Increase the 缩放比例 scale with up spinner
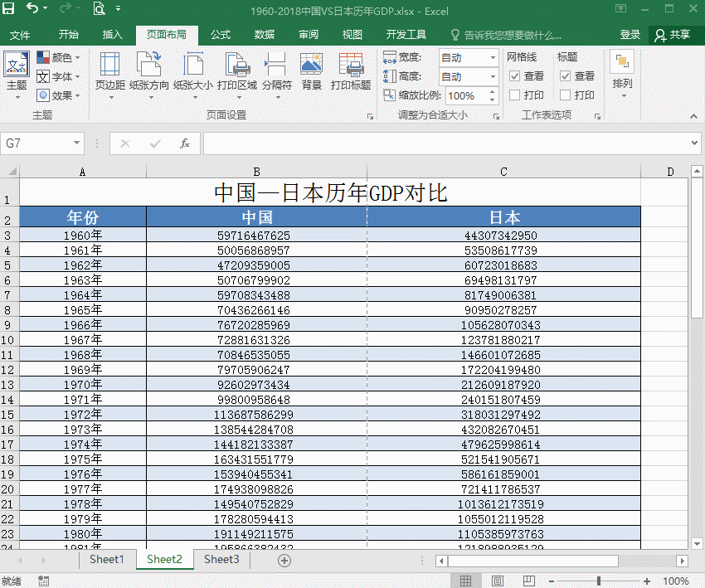The image size is (705, 588). coord(493,92)
